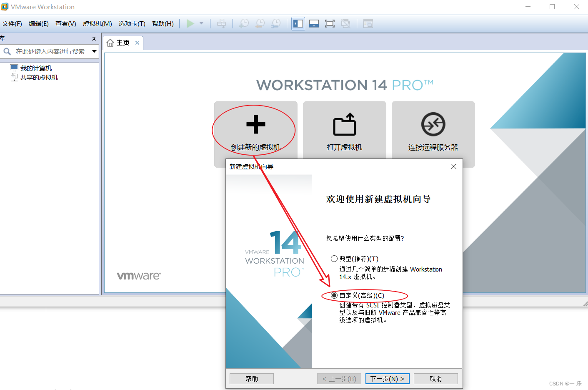Toggle the show library sidebar icon
Image resolution: width=588 pixels, height=390 pixels.
298,24
